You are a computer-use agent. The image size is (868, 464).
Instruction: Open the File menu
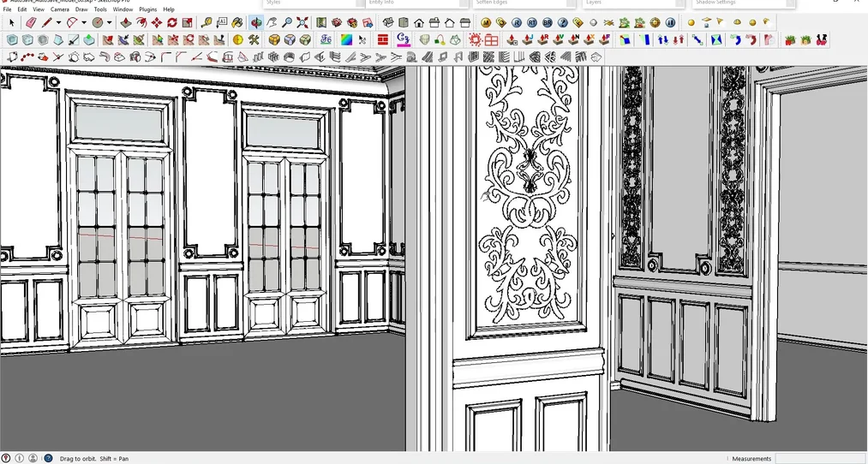point(7,9)
